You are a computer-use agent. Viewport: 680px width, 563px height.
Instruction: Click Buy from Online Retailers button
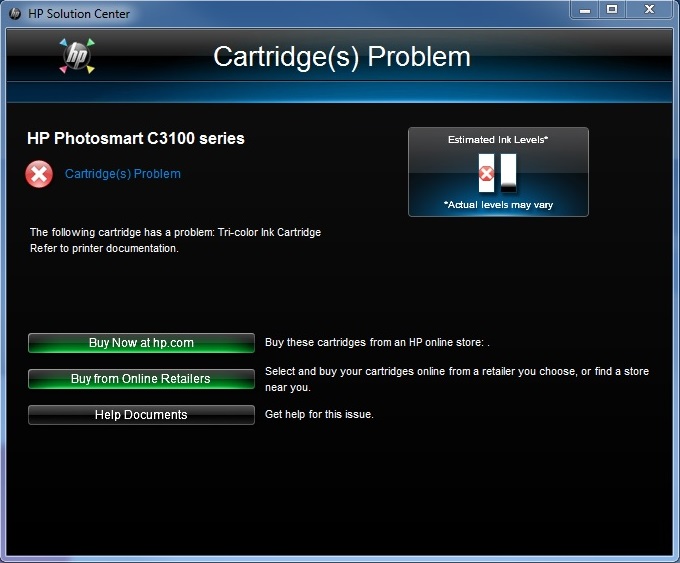pos(141,379)
